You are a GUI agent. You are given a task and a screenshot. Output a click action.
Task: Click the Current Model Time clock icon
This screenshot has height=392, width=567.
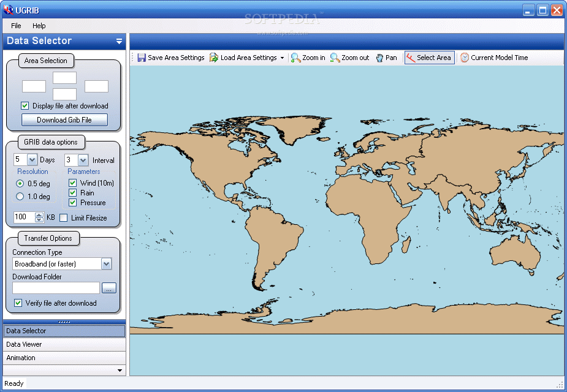coord(465,58)
